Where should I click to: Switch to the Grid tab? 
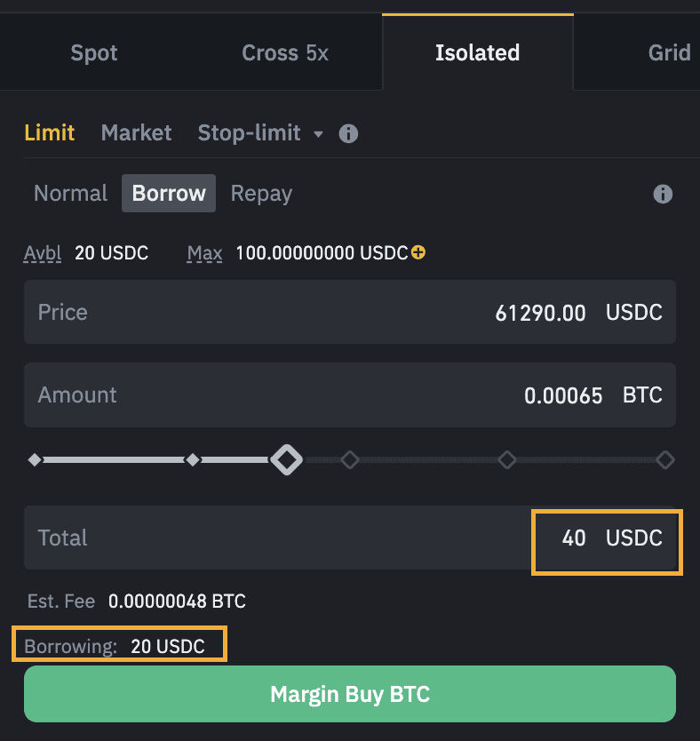point(669,52)
